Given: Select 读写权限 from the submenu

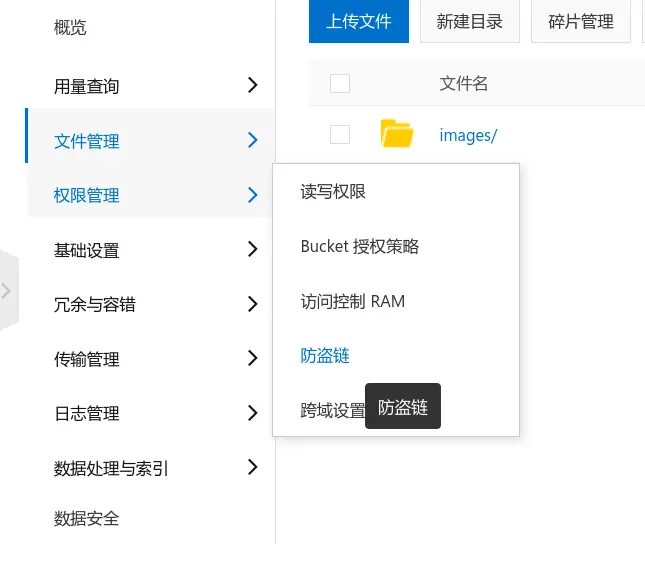Looking at the screenshot, I should pos(333,192).
